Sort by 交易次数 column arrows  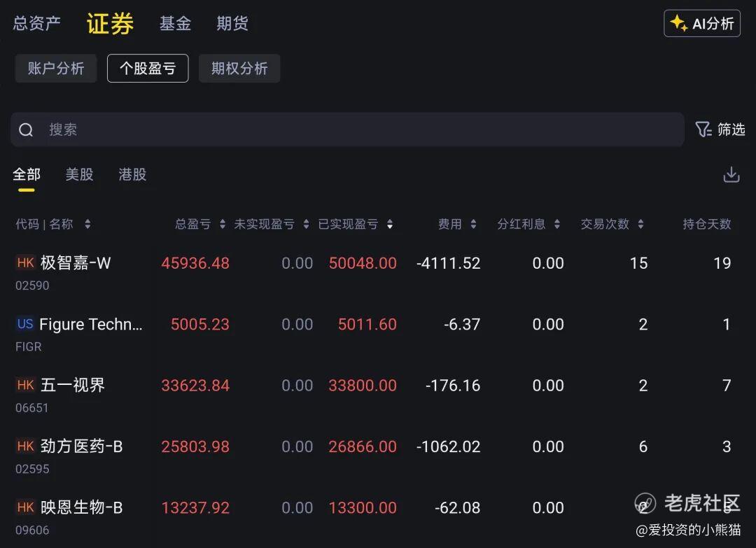click(x=640, y=225)
